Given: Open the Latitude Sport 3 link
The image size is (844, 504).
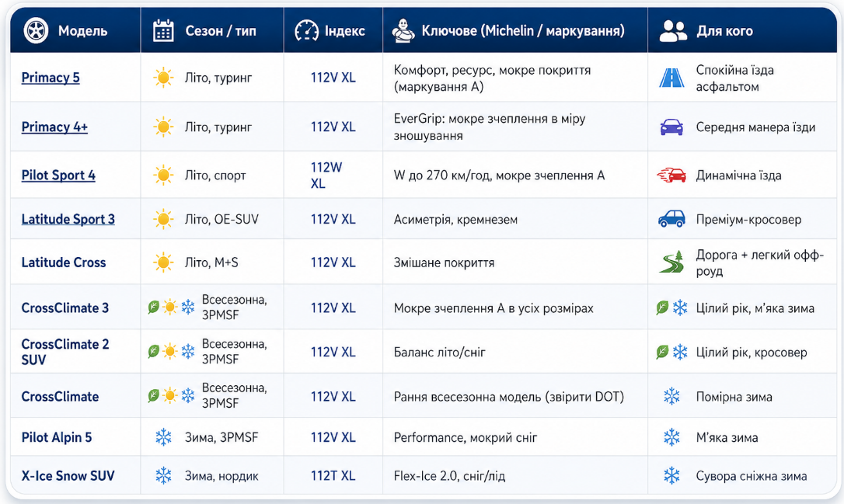Looking at the screenshot, I should pos(68,219).
